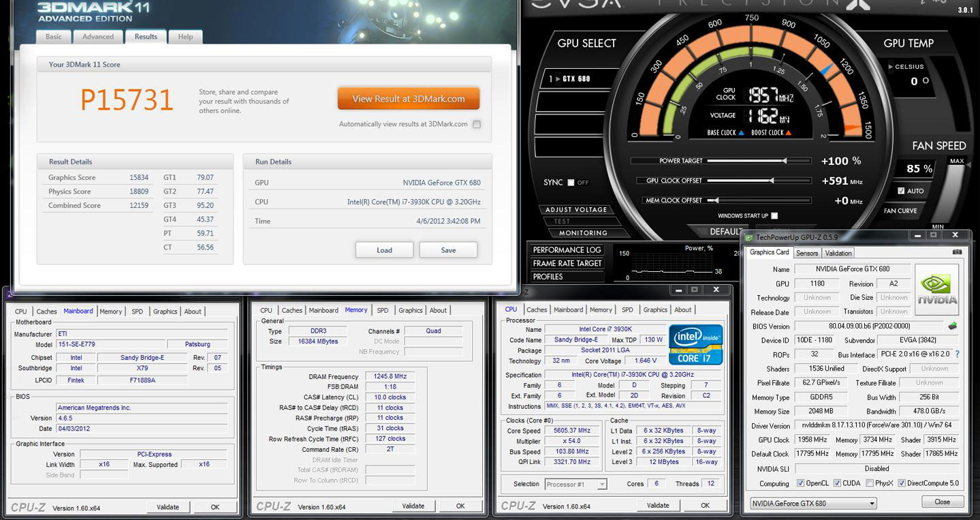Open the Validation tab in GPU-Z
The width and height of the screenshot is (980, 520).
click(839, 253)
